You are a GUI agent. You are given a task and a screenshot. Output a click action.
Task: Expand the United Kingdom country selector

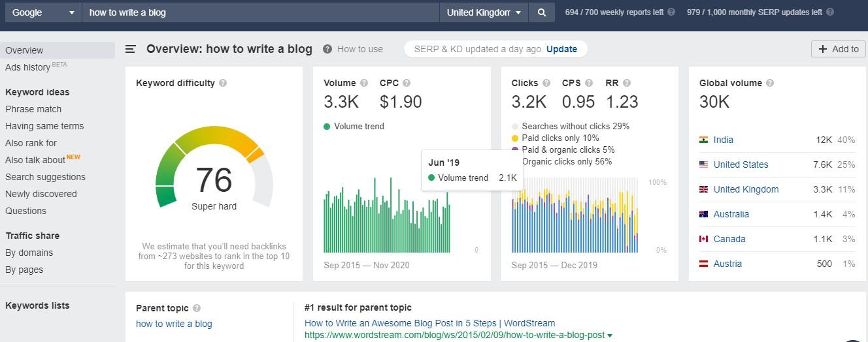pyautogui.click(x=484, y=12)
